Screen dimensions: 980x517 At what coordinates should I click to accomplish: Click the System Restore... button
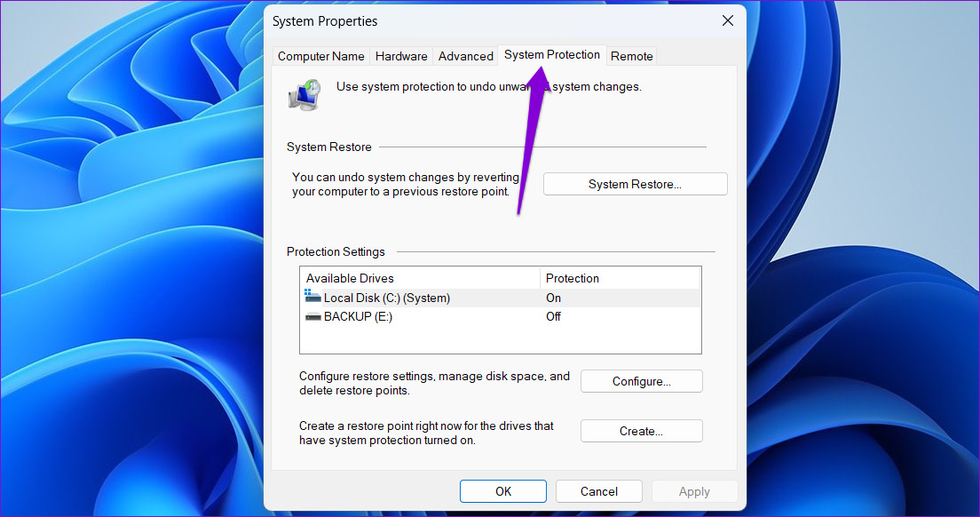point(635,184)
